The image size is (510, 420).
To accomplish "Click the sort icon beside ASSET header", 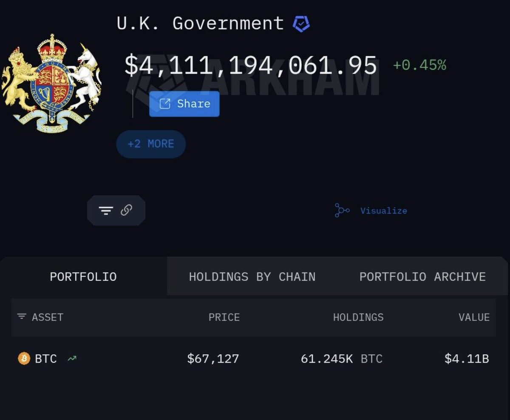I will (x=21, y=317).
